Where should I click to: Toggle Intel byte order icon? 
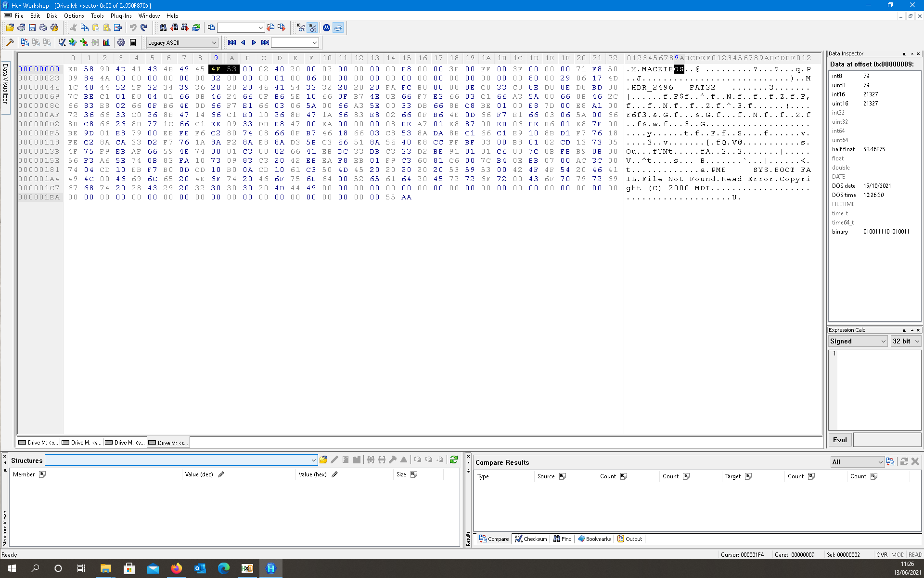pyautogui.click(x=338, y=28)
